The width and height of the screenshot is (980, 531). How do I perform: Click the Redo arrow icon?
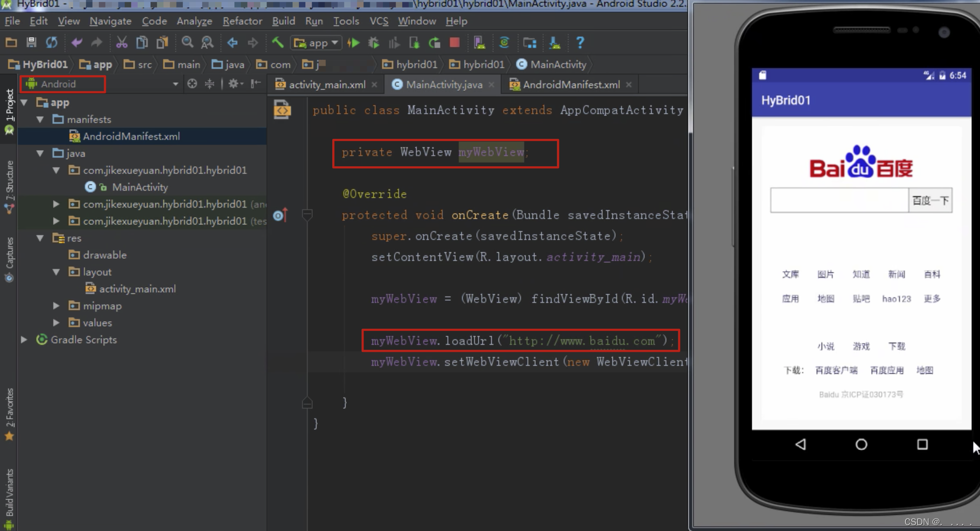coord(96,43)
